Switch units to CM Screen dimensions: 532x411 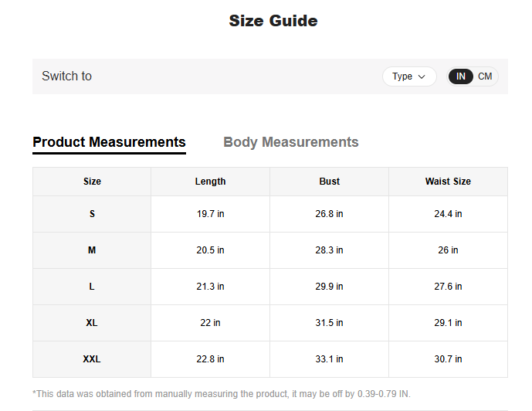point(485,76)
